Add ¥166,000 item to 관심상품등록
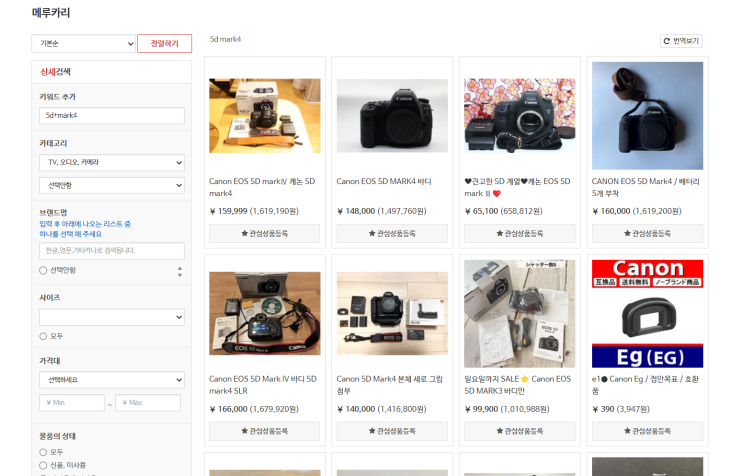 [264, 431]
